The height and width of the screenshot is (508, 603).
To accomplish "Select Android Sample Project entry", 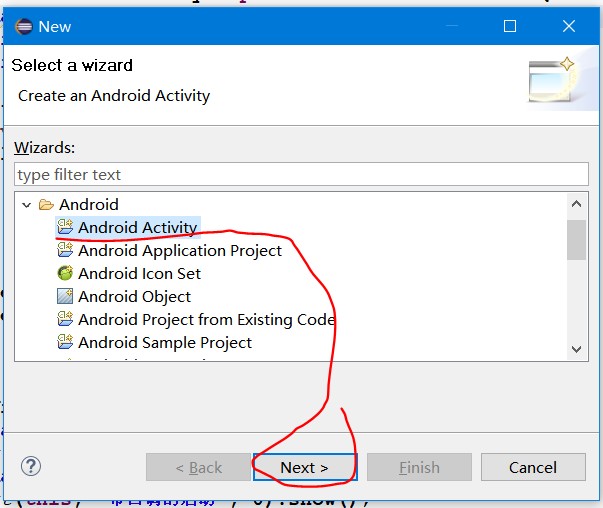I will (165, 343).
